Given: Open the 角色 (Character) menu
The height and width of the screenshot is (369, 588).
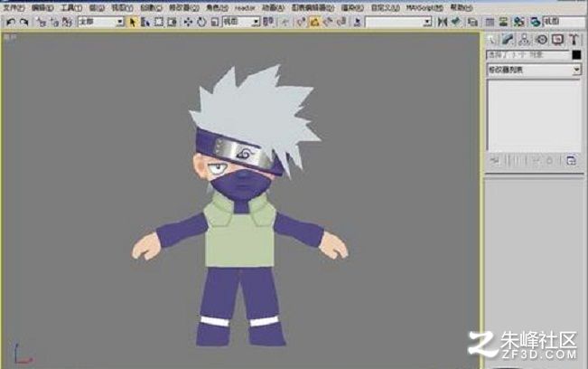Looking at the screenshot, I should (217, 7).
